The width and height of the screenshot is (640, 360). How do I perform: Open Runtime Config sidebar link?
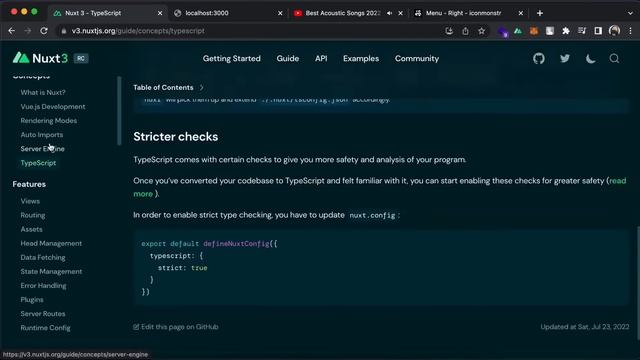pos(45,328)
